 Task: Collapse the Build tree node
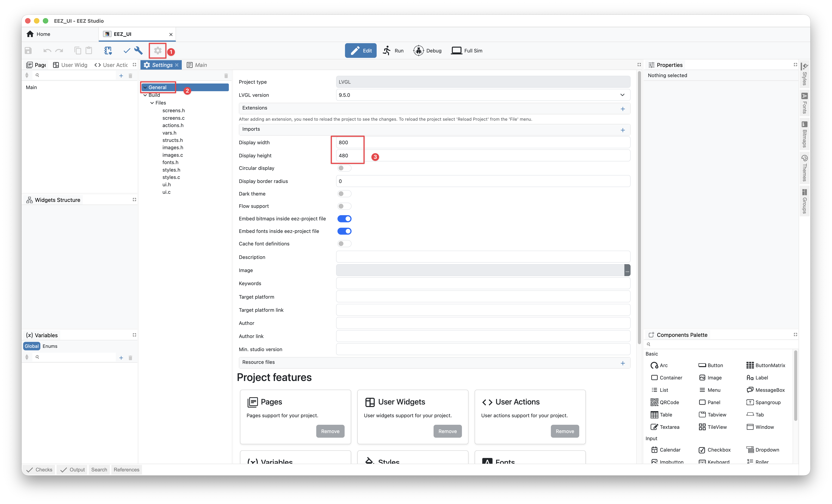145,95
